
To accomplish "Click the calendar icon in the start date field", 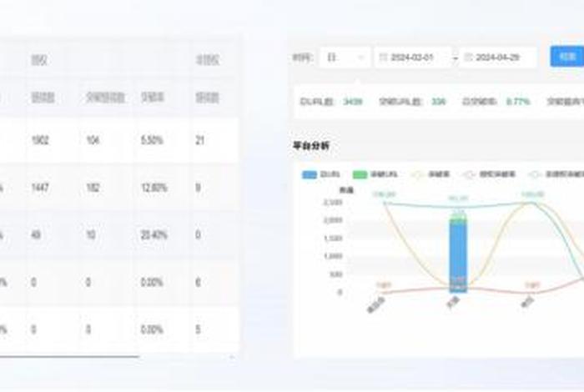I will (x=383, y=58).
